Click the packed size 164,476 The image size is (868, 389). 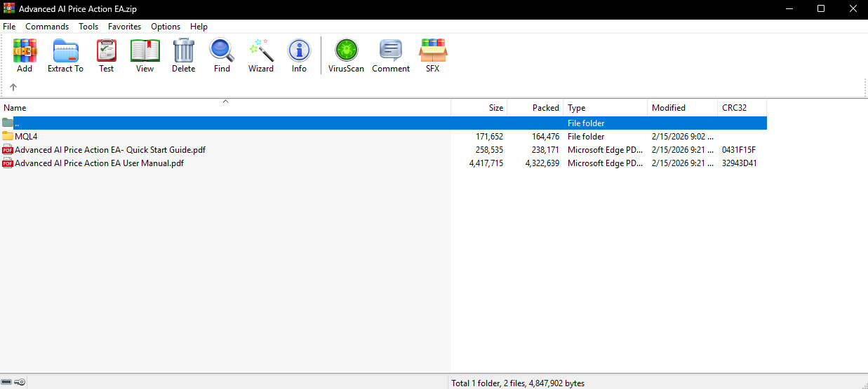coord(545,137)
